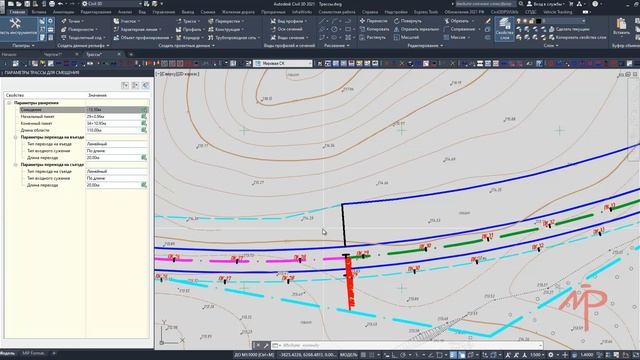
Task: Open the Коридор dropdown in ribbon
Action: (189, 37)
